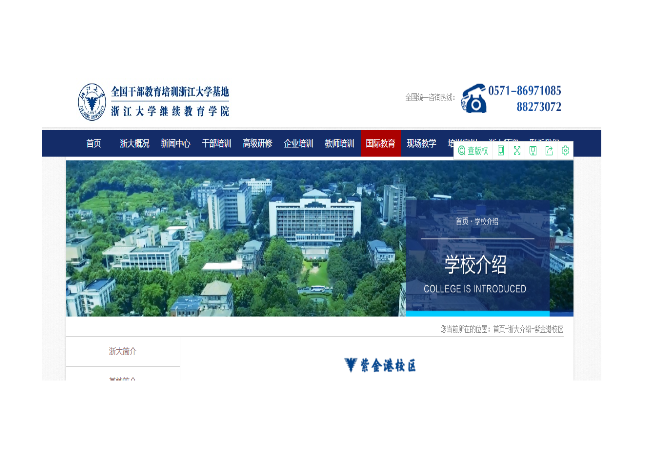This screenshot has height=451, width=645.
Task: Open the 高级研修 navigation item
Action: (x=258, y=143)
